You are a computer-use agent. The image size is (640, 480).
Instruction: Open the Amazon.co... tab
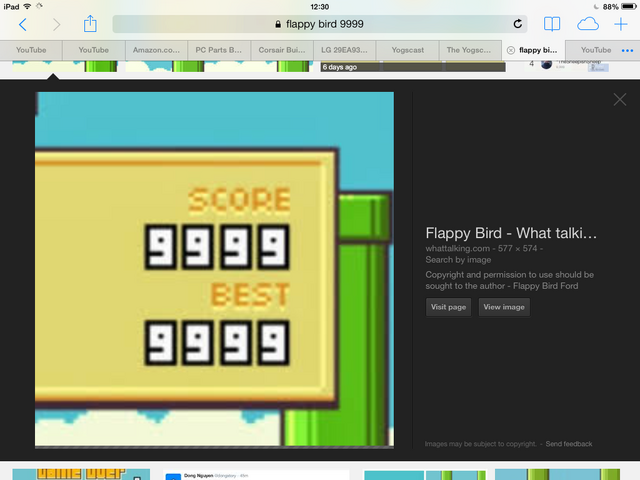[x=156, y=50]
